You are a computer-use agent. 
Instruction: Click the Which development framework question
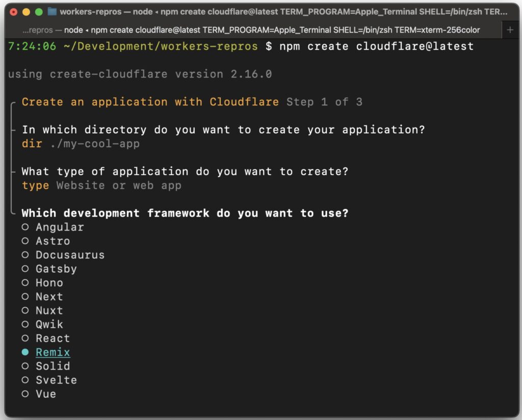tap(185, 213)
